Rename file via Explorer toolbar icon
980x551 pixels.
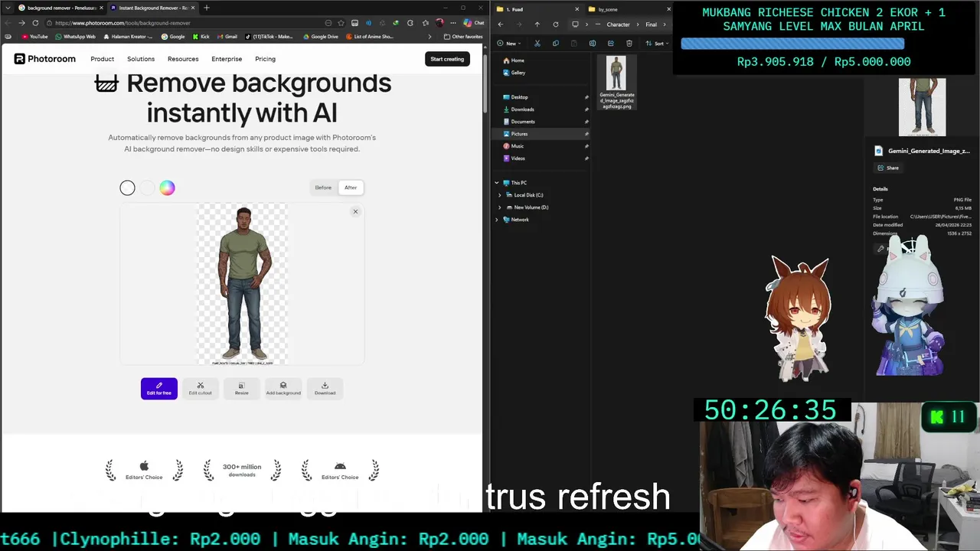592,43
